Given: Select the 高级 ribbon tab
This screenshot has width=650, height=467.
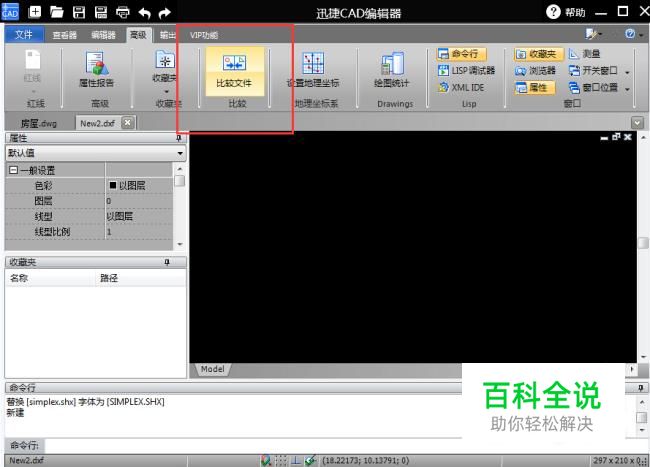Looking at the screenshot, I should tap(138, 35).
